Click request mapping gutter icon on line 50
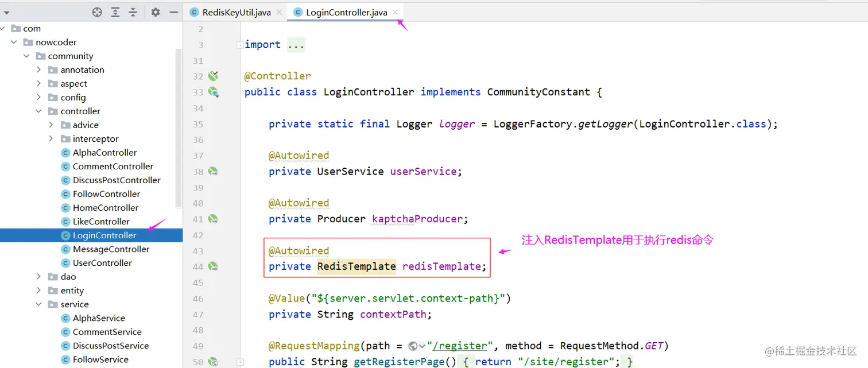The width and height of the screenshot is (868, 368). [x=214, y=362]
